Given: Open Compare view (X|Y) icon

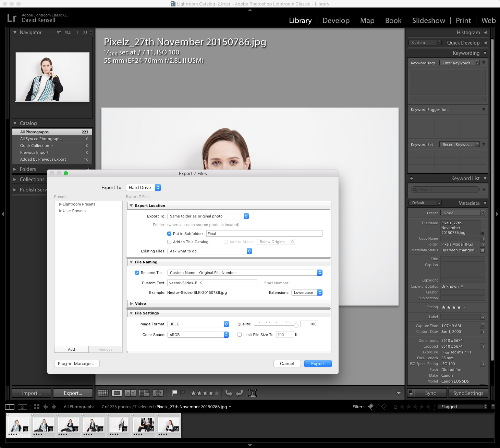Looking at the screenshot, I should click(130, 393).
